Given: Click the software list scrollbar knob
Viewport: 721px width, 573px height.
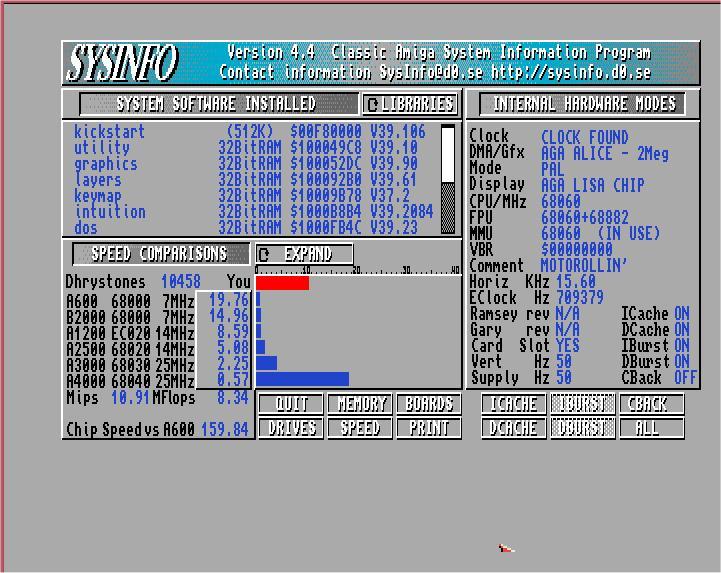Looking at the screenshot, I should click(x=448, y=154).
